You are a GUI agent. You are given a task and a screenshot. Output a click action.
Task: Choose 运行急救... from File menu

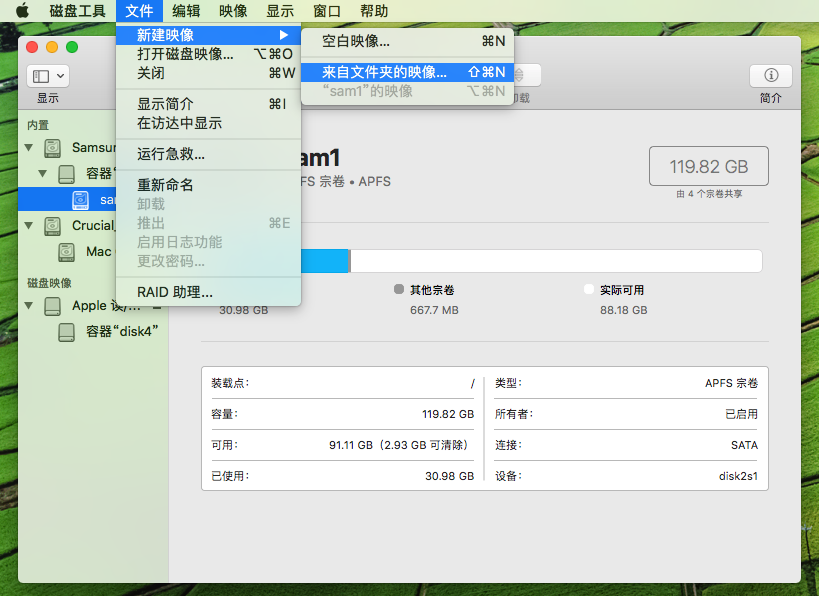point(171,154)
